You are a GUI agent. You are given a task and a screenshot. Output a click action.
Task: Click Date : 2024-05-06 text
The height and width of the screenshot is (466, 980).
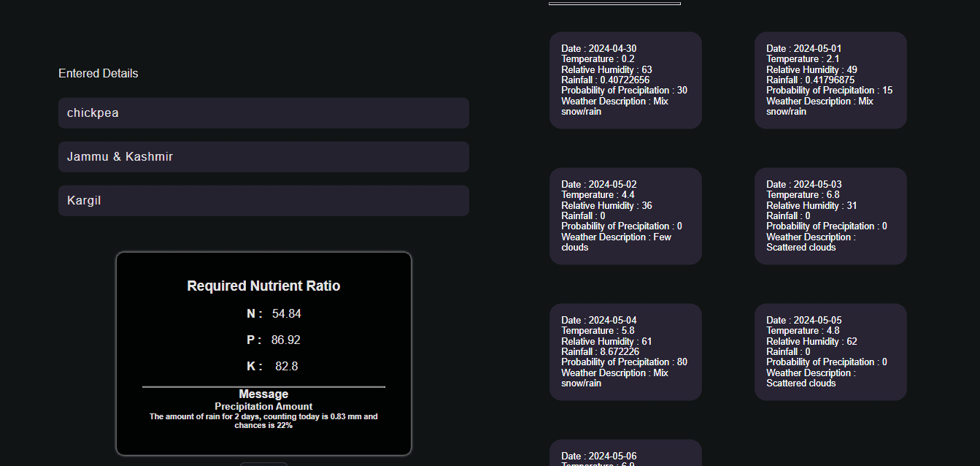(x=598, y=457)
